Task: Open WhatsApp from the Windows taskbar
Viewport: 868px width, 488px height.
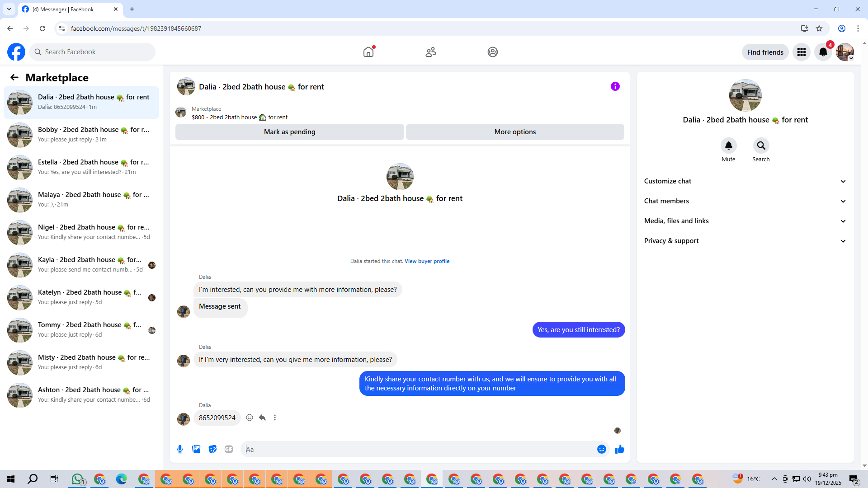Action: coord(77,479)
